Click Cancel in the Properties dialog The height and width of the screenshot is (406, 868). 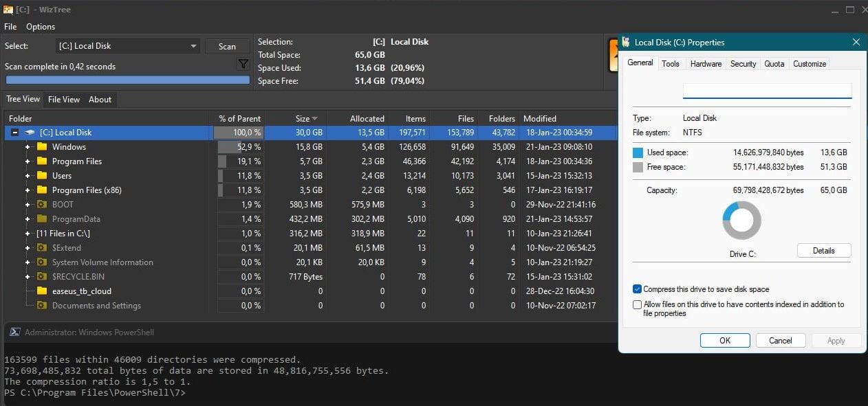pos(781,340)
